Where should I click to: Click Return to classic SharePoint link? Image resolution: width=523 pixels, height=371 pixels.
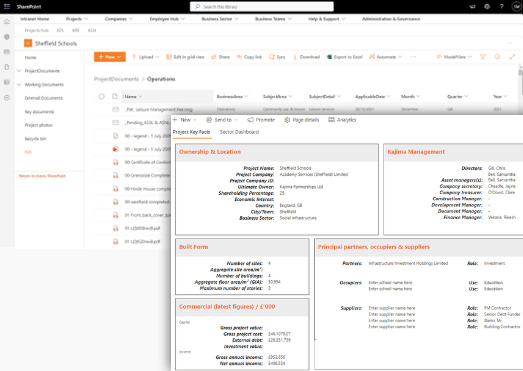point(42,176)
